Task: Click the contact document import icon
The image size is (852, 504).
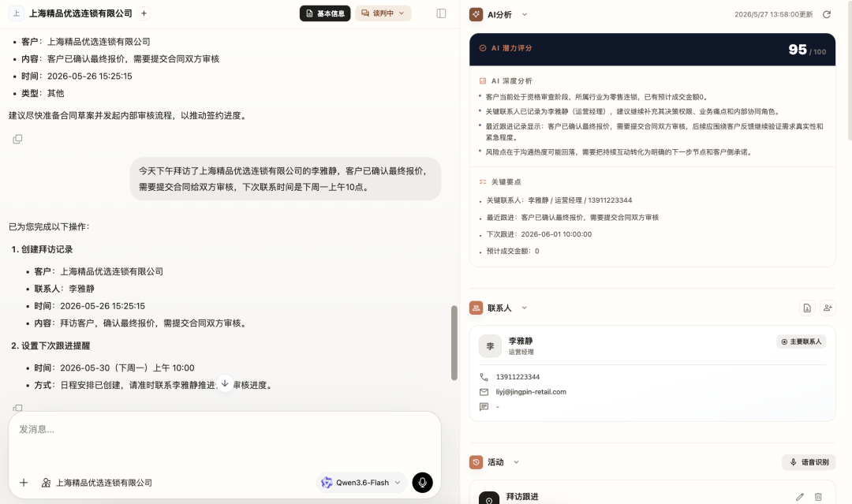Action: (807, 308)
